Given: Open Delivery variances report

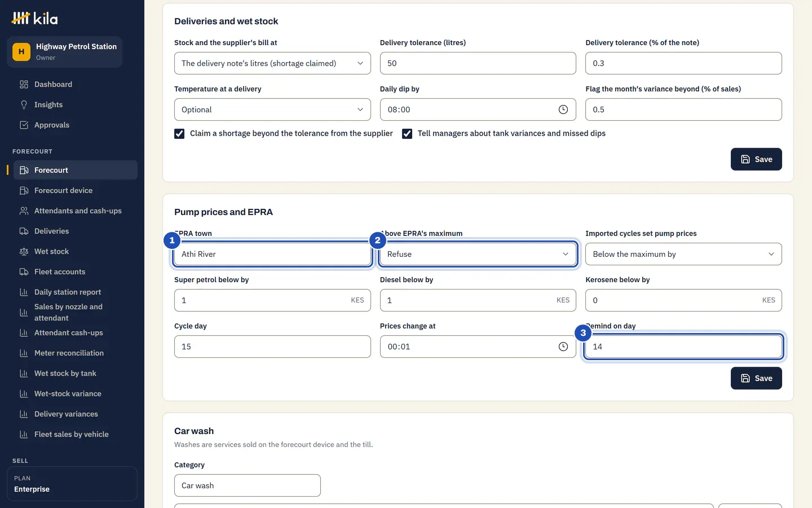Looking at the screenshot, I should click(76, 414).
